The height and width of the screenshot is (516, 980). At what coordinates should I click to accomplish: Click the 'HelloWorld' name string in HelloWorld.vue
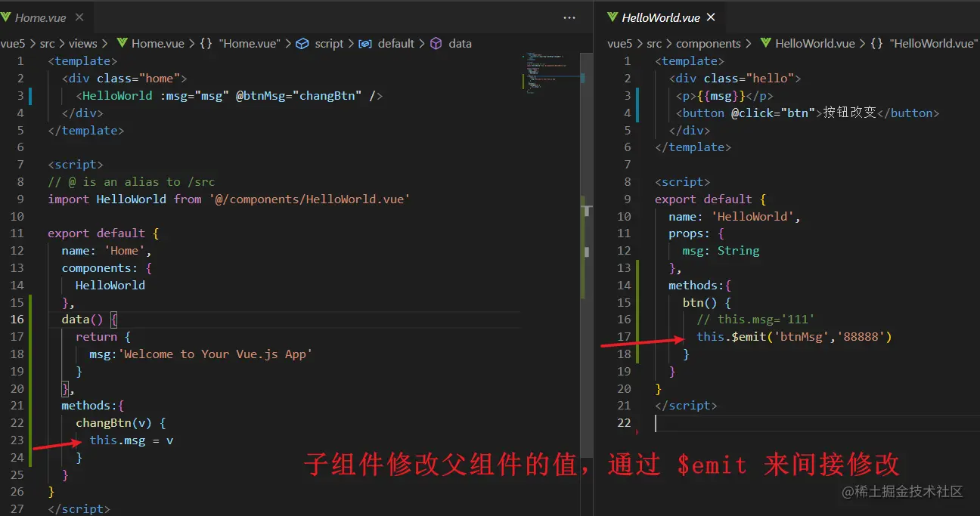[x=752, y=217]
